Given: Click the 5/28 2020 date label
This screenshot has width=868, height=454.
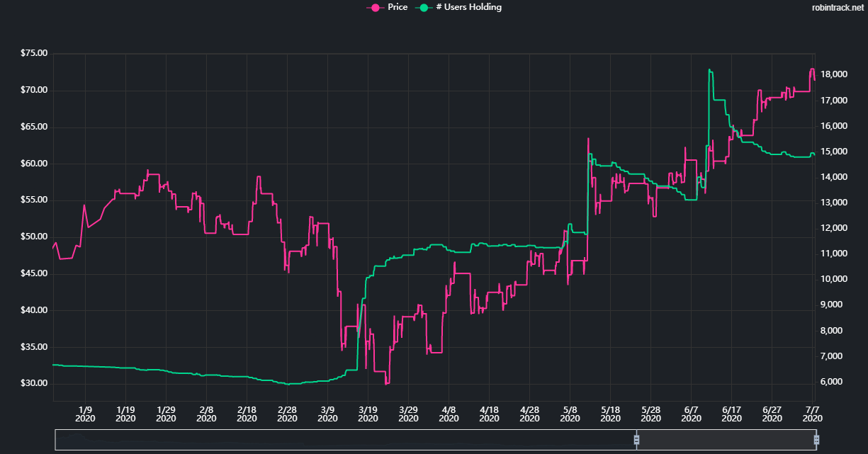Looking at the screenshot, I should click(x=650, y=414).
